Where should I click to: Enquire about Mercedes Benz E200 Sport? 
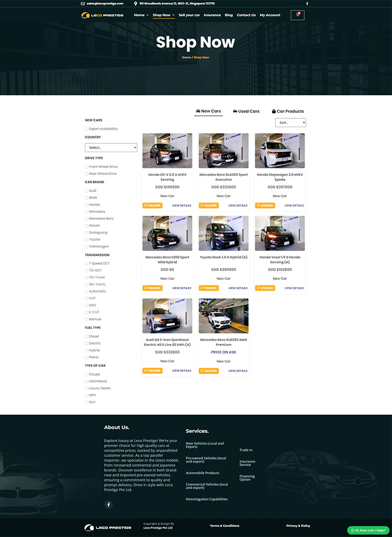click(x=152, y=288)
